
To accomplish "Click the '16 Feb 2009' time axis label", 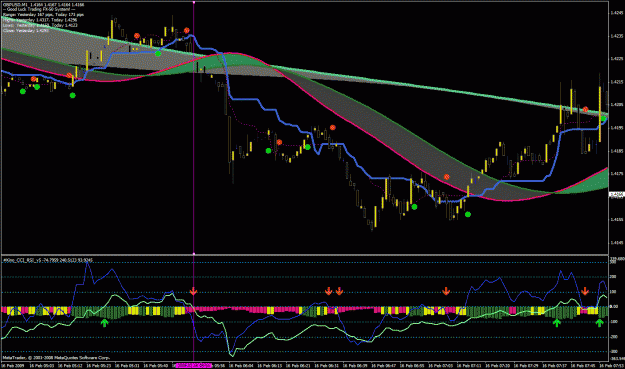I will pos(13,365).
